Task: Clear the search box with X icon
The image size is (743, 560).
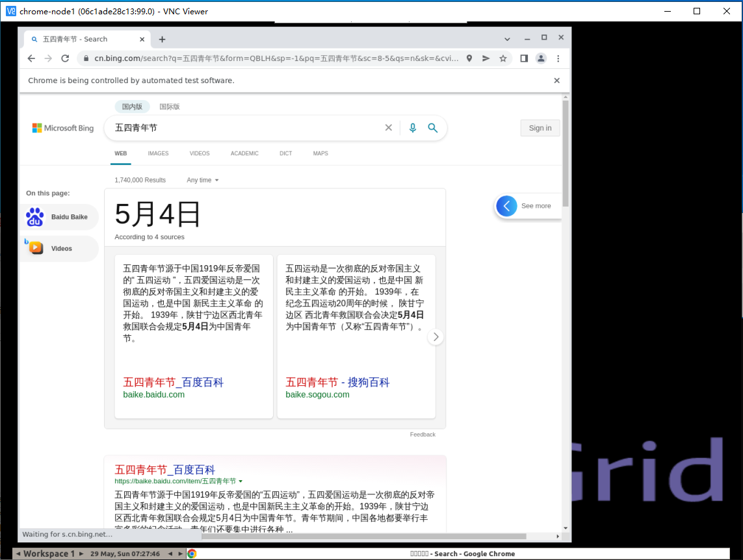Action: tap(389, 128)
